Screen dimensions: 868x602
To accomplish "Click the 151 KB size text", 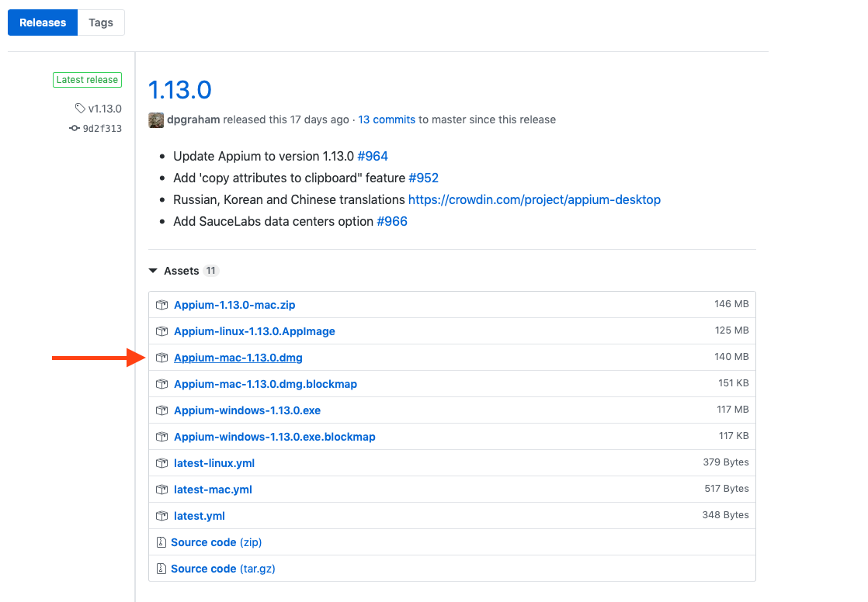I will click(734, 383).
